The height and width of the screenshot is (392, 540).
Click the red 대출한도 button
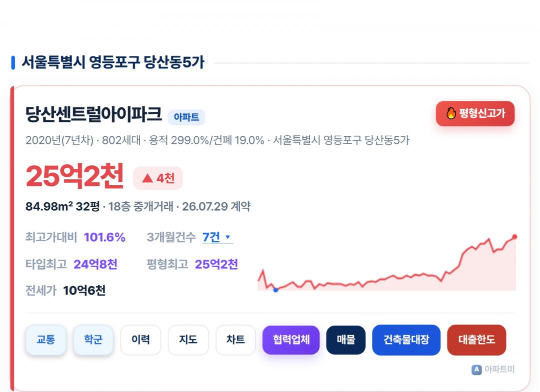point(476,340)
